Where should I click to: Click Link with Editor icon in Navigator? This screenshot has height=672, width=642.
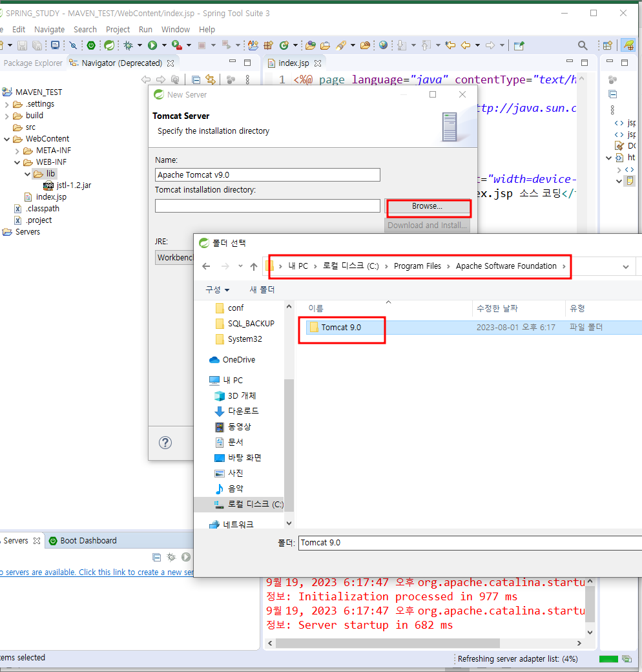coord(211,79)
